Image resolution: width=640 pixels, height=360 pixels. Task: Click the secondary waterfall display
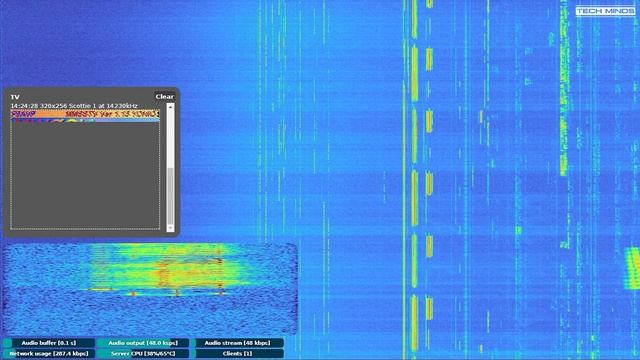coord(150,289)
